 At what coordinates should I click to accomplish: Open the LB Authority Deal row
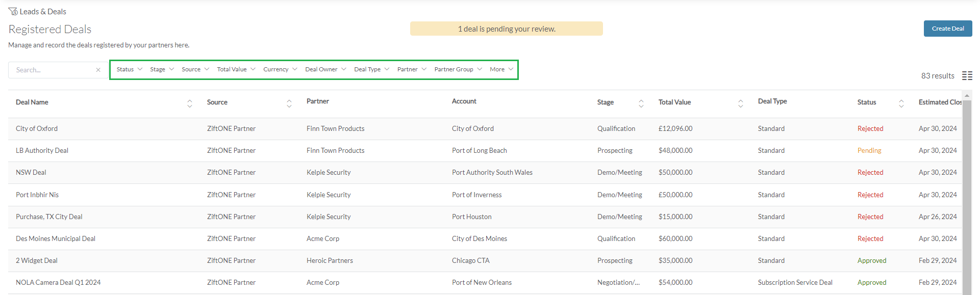42,150
